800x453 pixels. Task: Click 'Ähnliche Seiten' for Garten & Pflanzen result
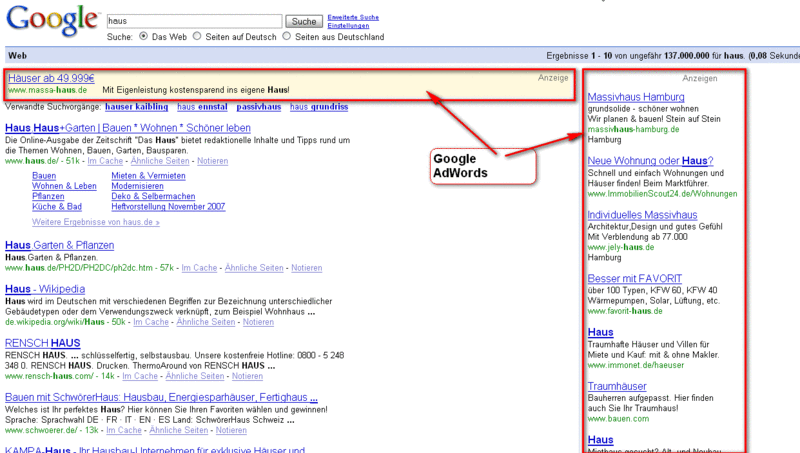tap(254, 268)
